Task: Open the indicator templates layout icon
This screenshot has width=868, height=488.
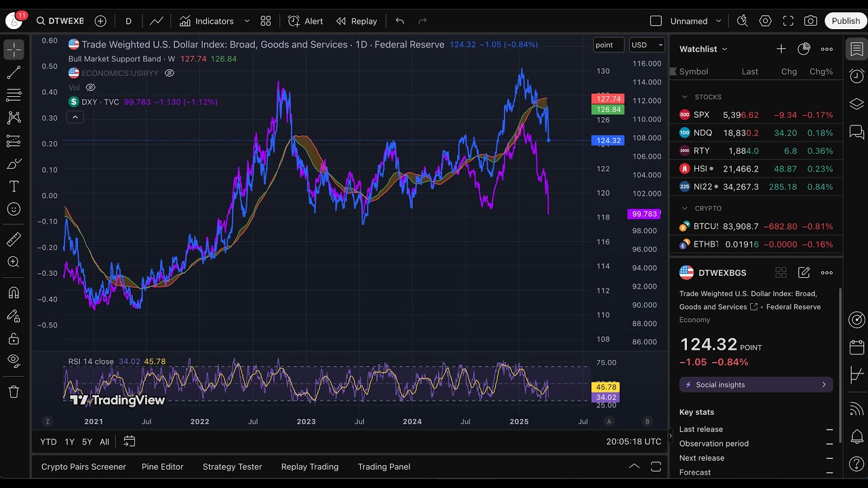Action: pyautogui.click(x=266, y=21)
